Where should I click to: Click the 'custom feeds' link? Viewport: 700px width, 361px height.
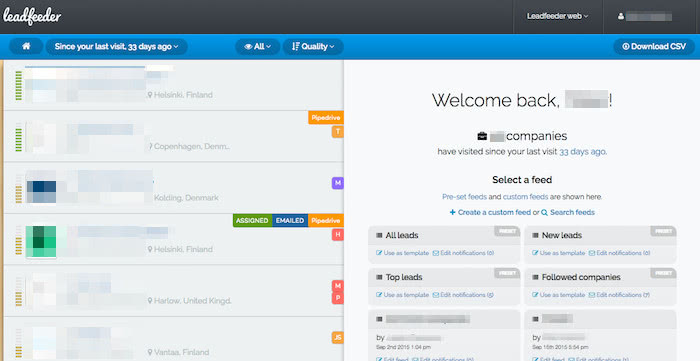(x=525, y=197)
